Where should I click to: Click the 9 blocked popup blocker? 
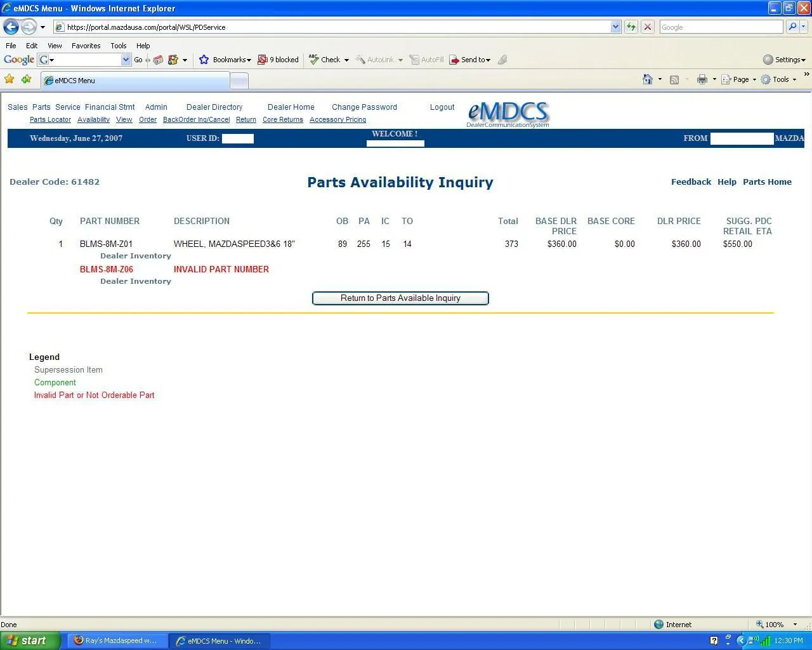[x=278, y=60]
